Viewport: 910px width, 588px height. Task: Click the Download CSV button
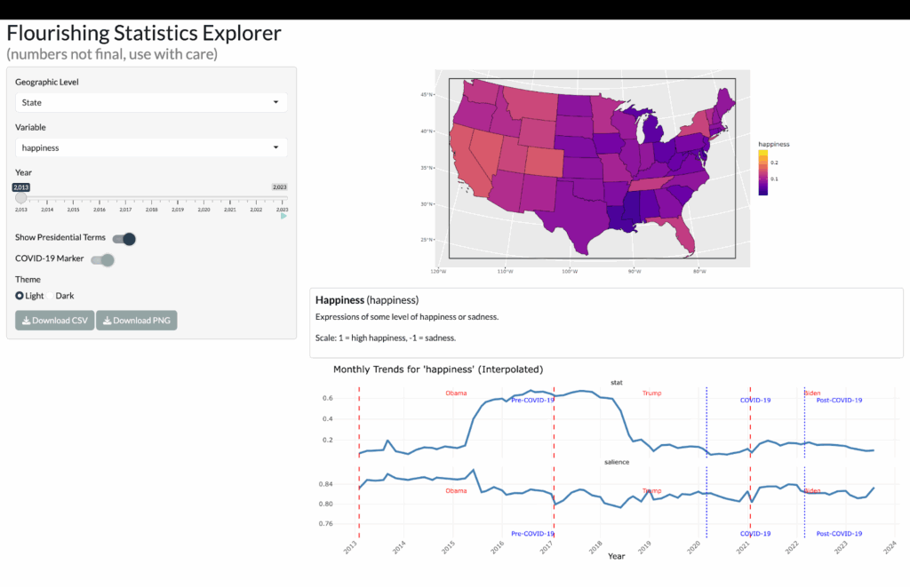pos(53,321)
